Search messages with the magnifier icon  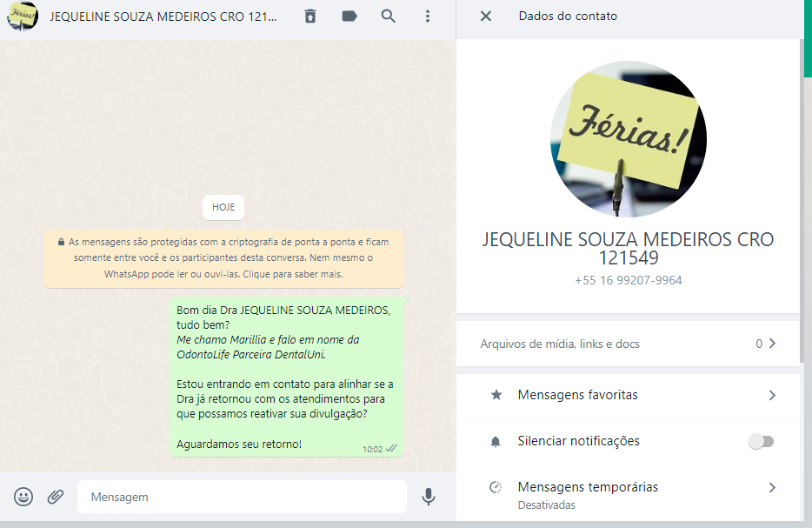click(x=389, y=16)
